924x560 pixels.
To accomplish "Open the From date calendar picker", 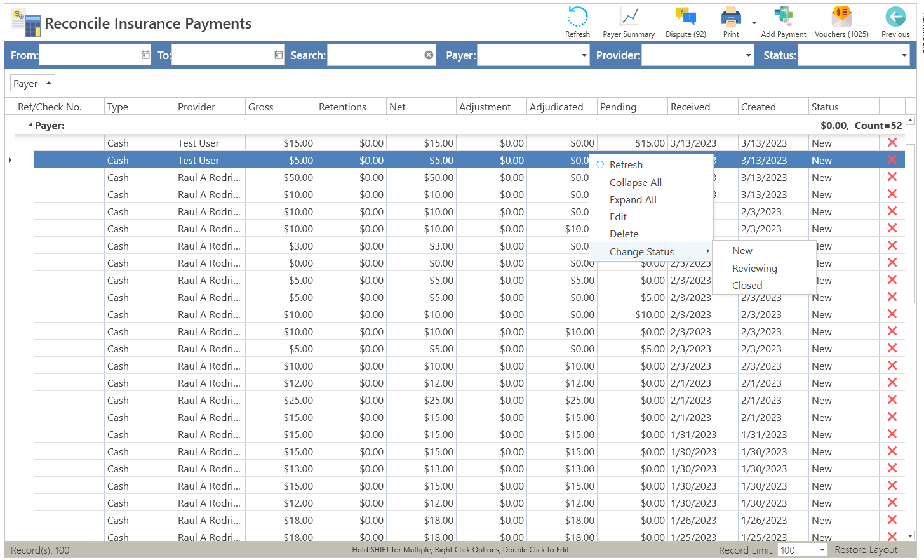I will 145,55.
